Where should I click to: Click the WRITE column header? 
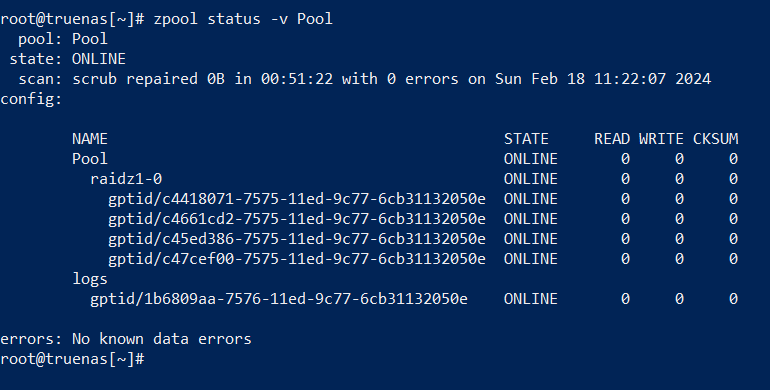tap(661, 139)
